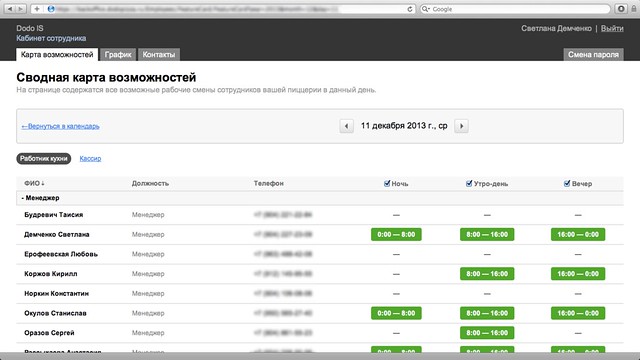Click Демченко Светлана 0:00 — 8:00 shift
Screen dimensions: 640x360
pyautogui.click(x=396, y=234)
